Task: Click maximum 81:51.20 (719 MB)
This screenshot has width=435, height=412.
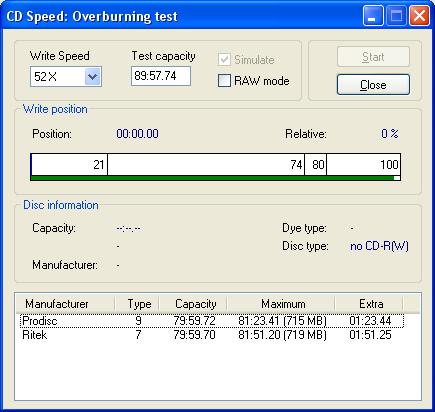Action: tap(282, 335)
